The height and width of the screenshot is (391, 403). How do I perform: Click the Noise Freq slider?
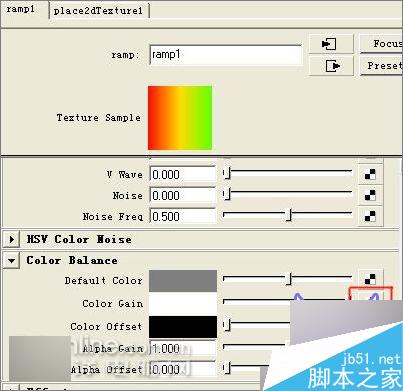287,215
